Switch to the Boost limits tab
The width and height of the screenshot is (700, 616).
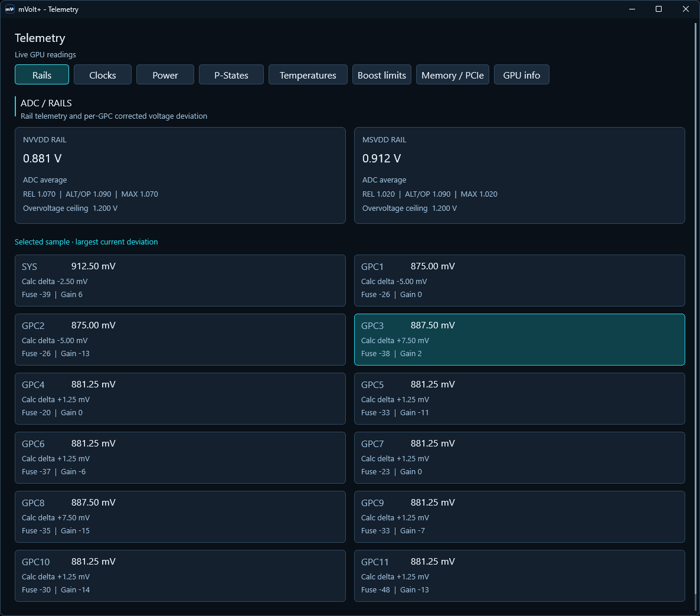382,74
